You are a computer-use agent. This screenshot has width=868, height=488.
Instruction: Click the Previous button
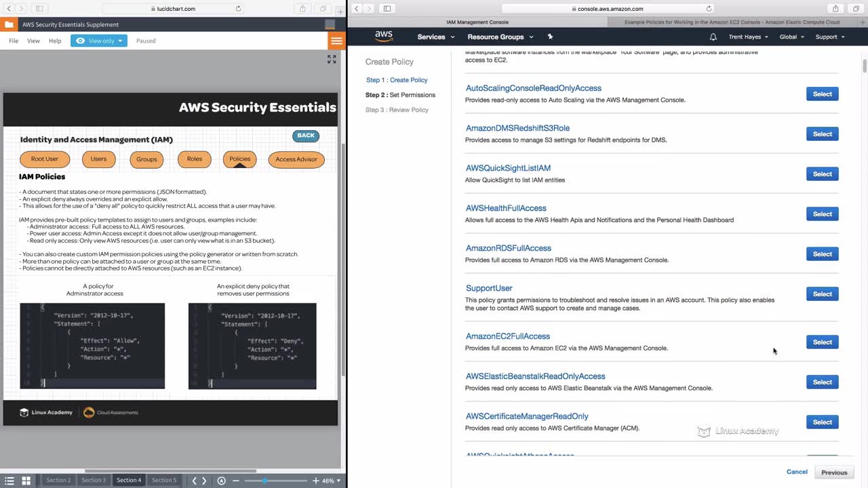[x=834, y=472]
